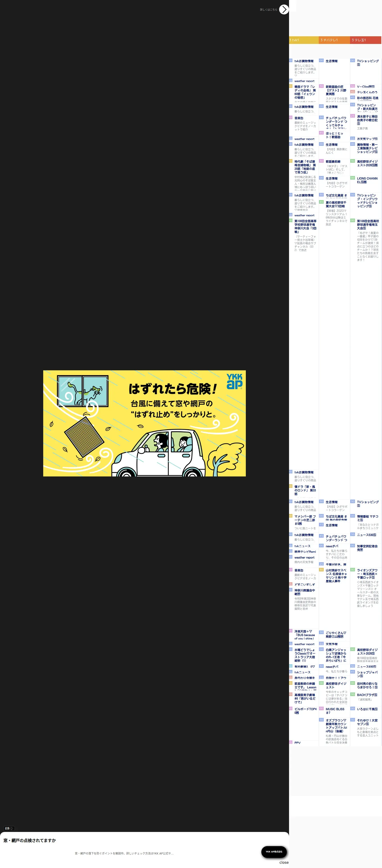Open the お天気マップ program
382x868 pixels.
367,139
